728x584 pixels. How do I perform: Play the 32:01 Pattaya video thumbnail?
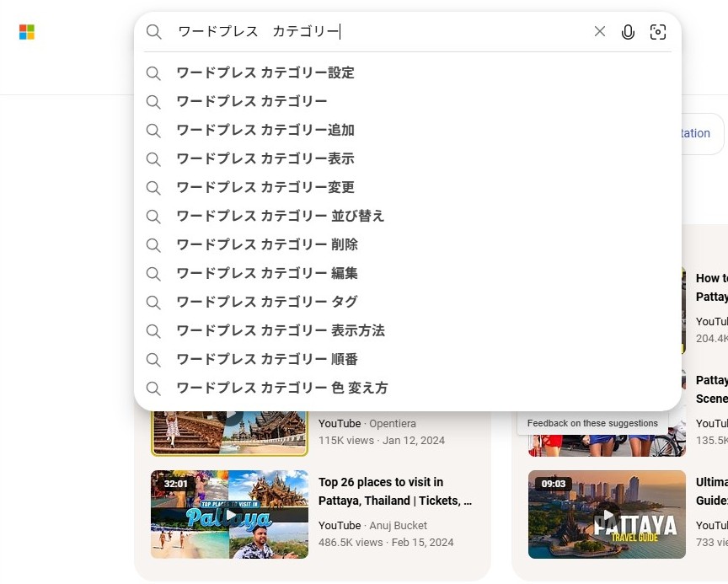coord(229,514)
